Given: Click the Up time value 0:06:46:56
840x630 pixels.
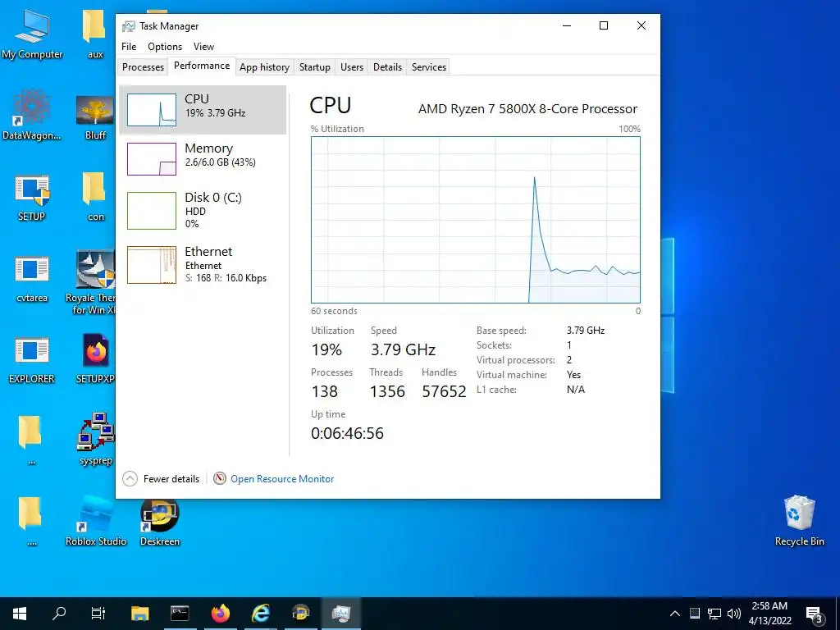Looking at the screenshot, I should point(347,433).
